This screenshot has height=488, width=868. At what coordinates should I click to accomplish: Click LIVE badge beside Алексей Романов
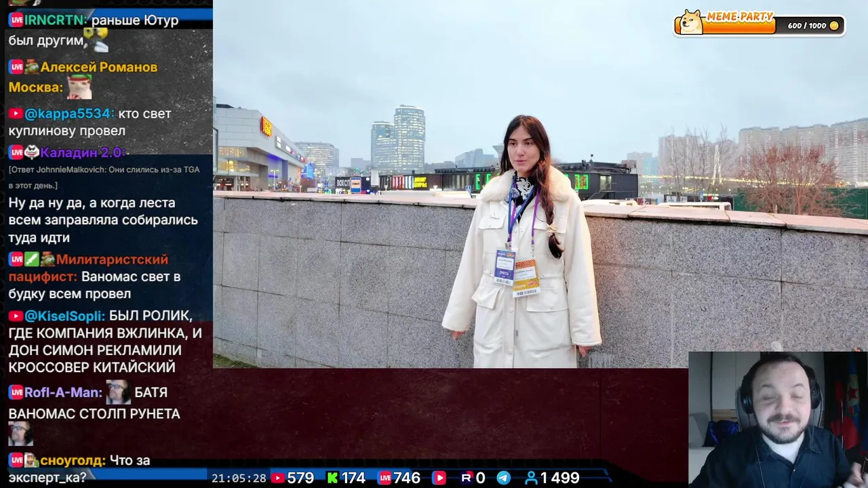pos(16,66)
